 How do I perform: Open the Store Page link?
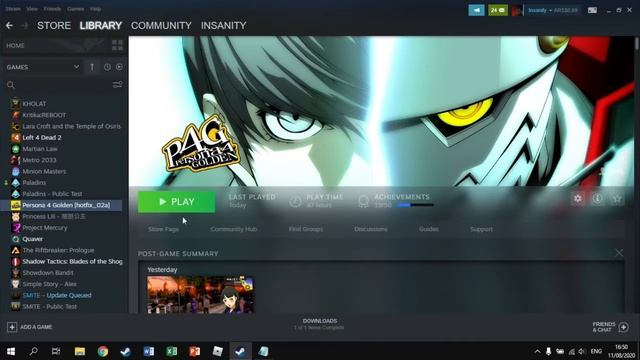point(163,229)
